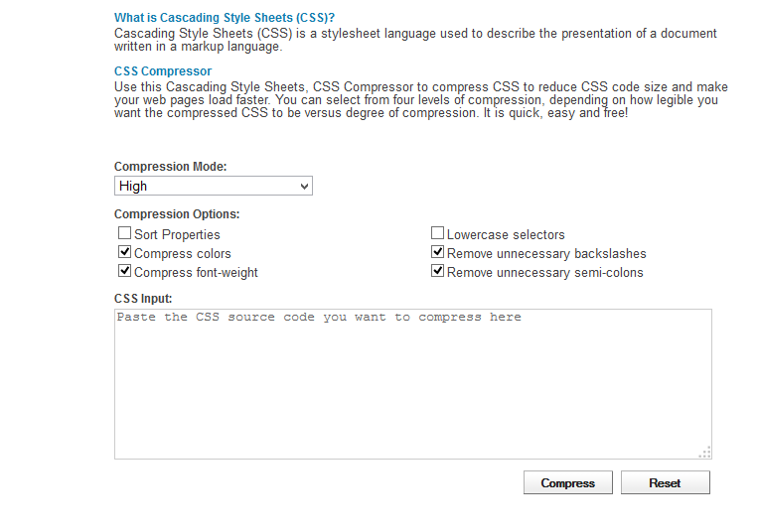758x532 pixels.
Task: Click the 'What is Cascading Style Sheets (CSS)?' heading
Action: tap(225, 18)
